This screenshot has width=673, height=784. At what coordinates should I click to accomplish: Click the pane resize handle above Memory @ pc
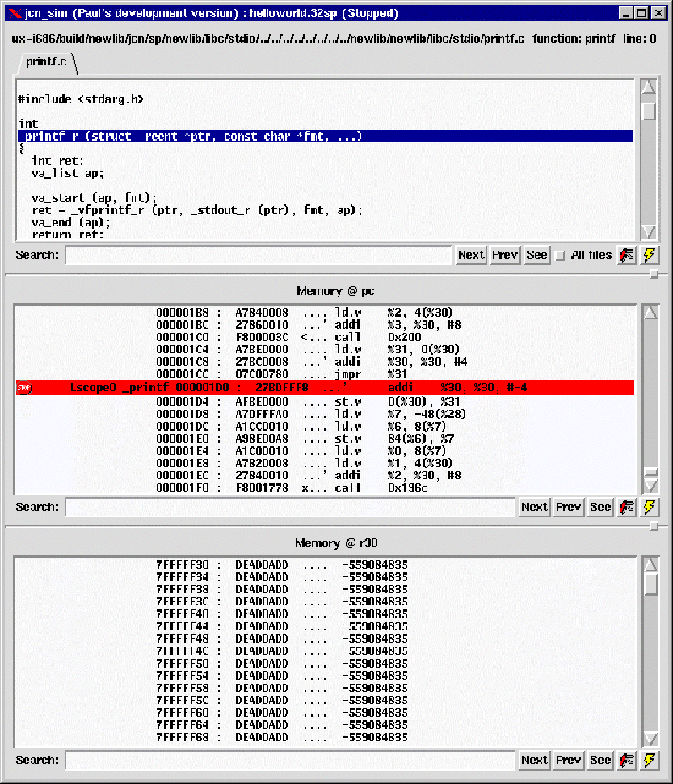coord(654,275)
